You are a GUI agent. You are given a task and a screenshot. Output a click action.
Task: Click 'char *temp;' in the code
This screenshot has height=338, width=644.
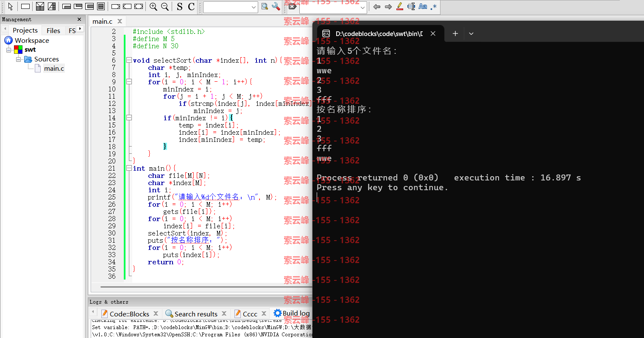[x=169, y=68]
